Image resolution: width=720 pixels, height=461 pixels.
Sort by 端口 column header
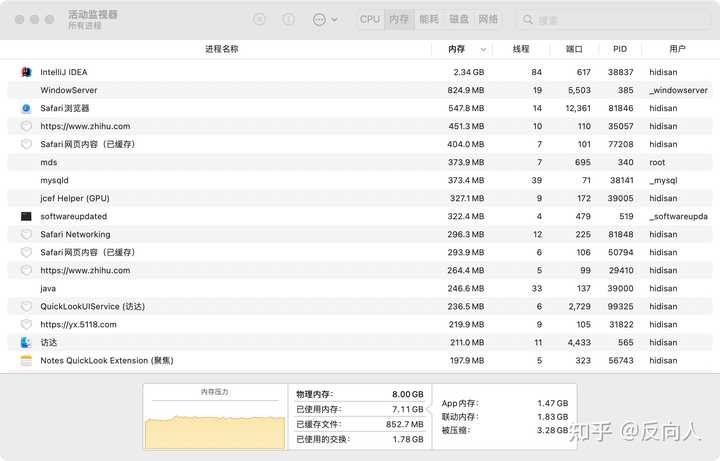coord(574,49)
